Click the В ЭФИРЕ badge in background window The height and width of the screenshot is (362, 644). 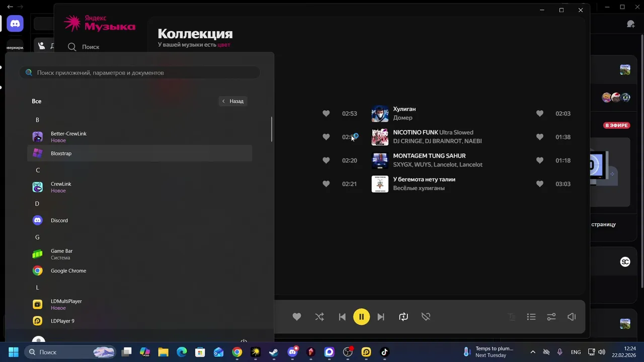tap(617, 125)
